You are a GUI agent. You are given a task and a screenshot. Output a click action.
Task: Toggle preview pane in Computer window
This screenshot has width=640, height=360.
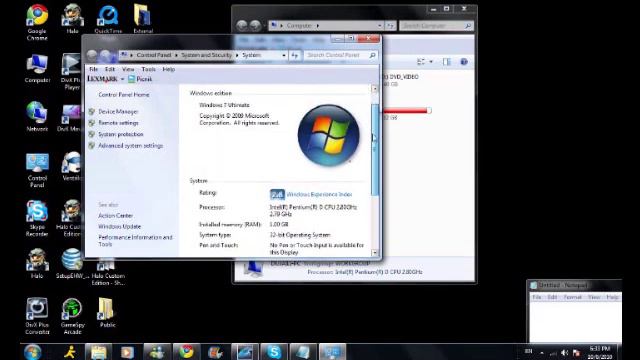(447, 62)
